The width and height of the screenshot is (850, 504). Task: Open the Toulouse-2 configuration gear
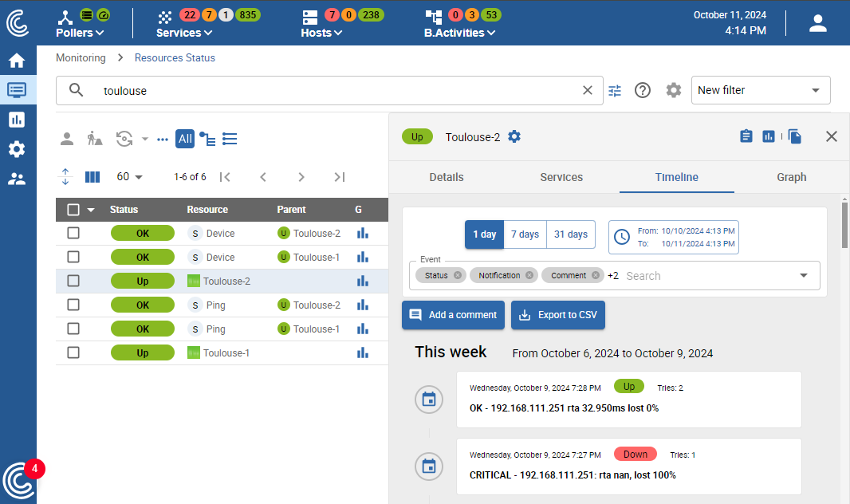(x=514, y=136)
